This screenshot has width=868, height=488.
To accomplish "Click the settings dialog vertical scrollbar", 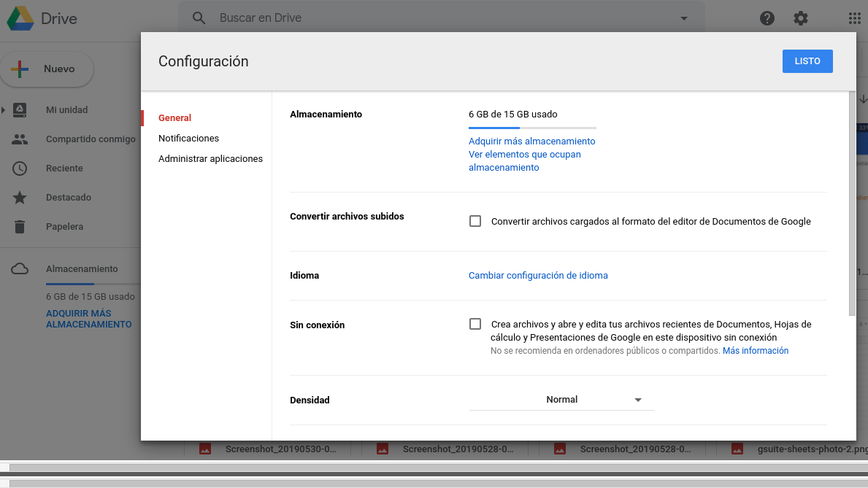I will click(x=852, y=204).
